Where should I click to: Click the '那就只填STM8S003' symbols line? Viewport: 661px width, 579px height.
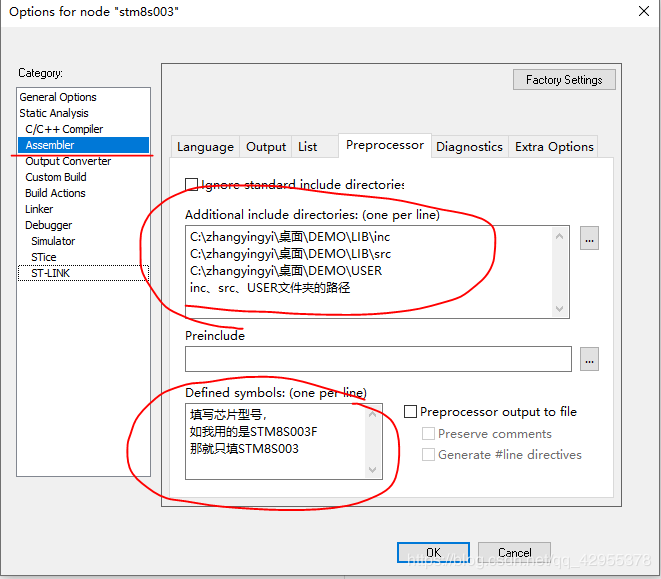[x=244, y=448]
